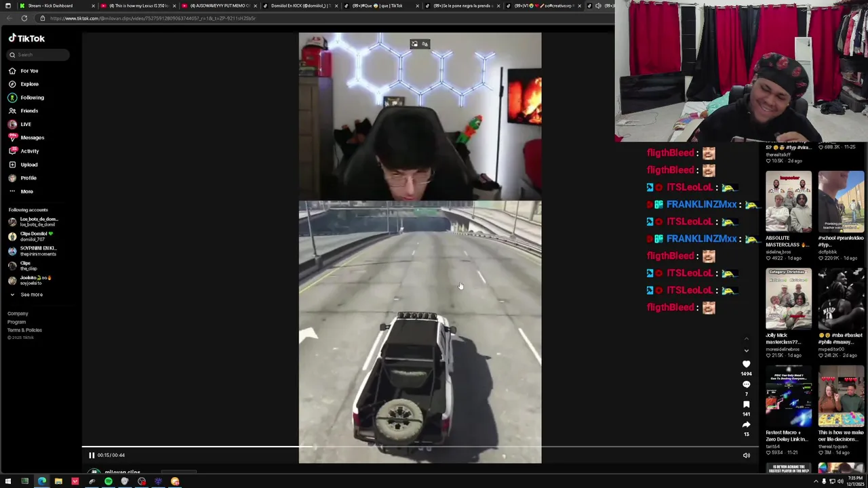
Task: Open Edge from the taskbar
Action: (x=42, y=482)
